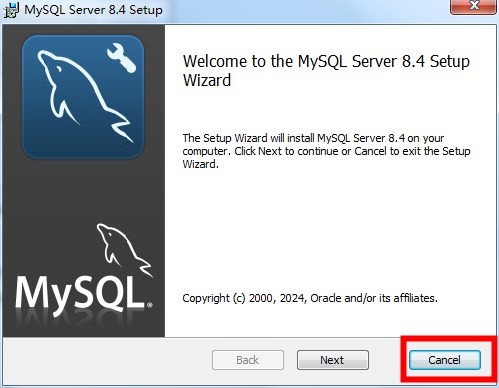Click the wrench icon on the dolphin logo
Image resolution: width=499 pixels, height=388 pixels.
121,57
